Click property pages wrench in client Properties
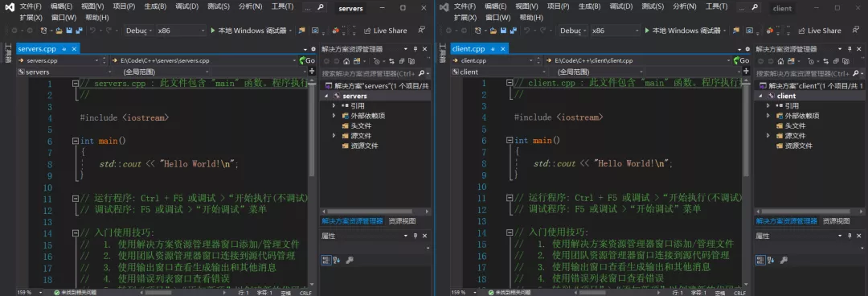 pyautogui.click(x=784, y=260)
